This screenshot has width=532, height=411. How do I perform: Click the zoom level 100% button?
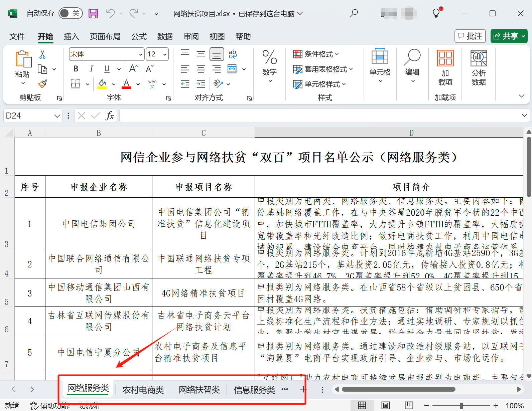click(x=515, y=406)
